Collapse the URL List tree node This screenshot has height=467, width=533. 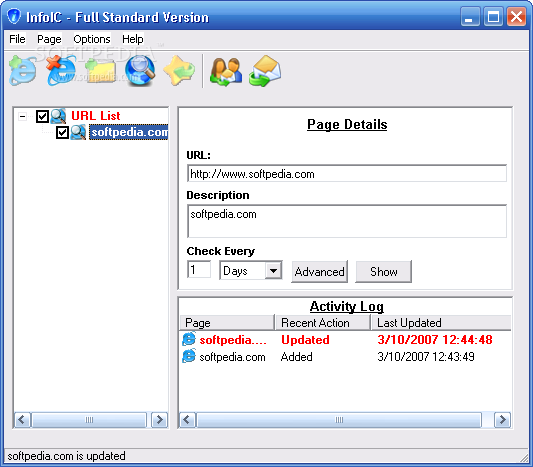tap(22, 117)
